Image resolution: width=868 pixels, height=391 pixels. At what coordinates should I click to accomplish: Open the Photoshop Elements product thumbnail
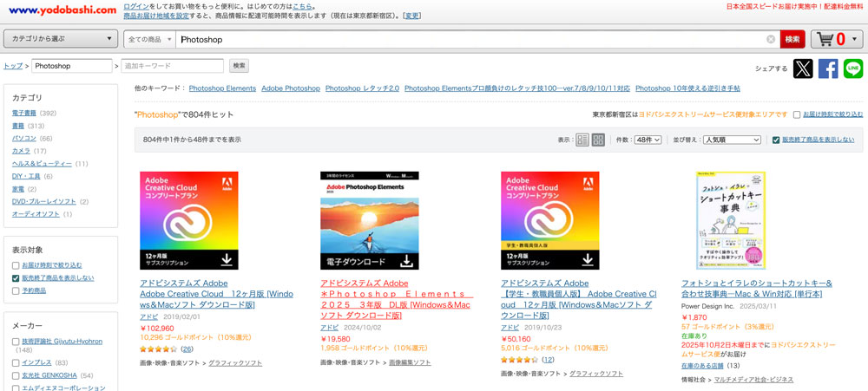click(x=370, y=220)
